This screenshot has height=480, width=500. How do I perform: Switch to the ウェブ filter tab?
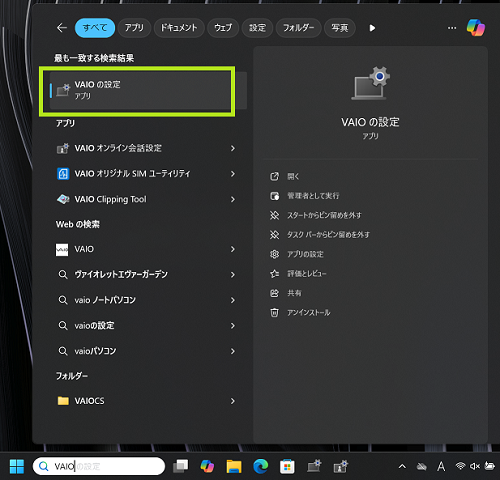pos(223,28)
